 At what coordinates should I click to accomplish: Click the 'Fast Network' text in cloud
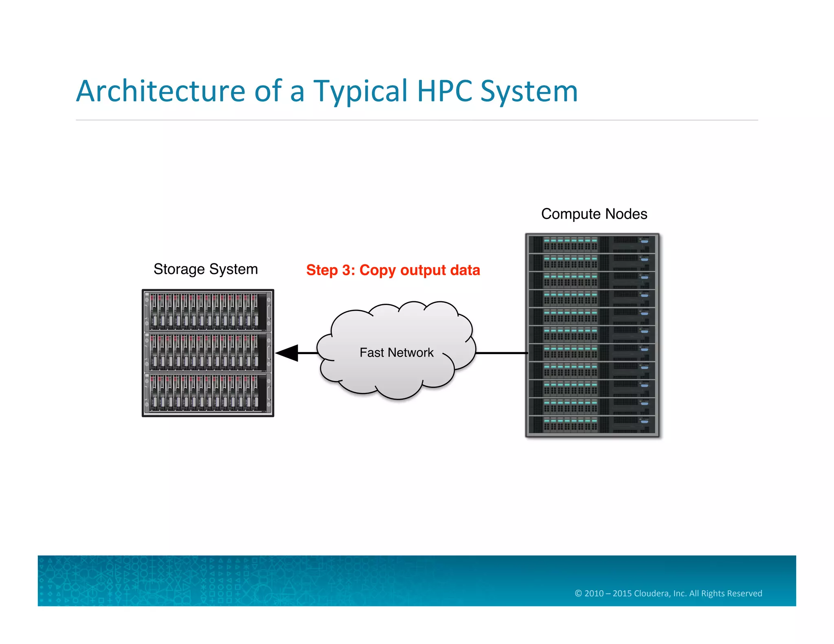coord(396,353)
